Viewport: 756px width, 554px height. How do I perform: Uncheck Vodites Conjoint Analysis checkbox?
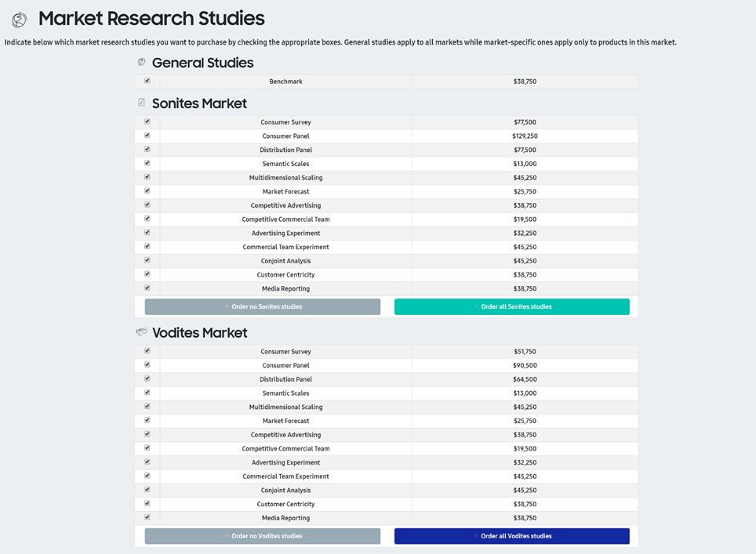click(147, 490)
